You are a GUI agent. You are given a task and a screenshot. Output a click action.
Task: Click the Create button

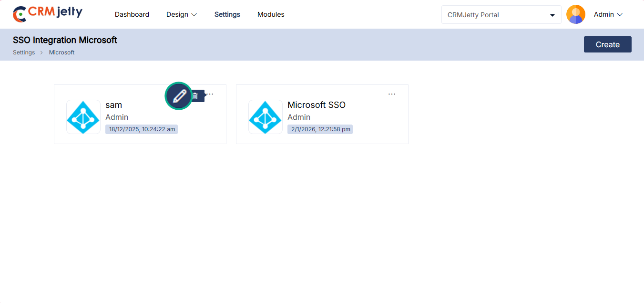(608, 44)
